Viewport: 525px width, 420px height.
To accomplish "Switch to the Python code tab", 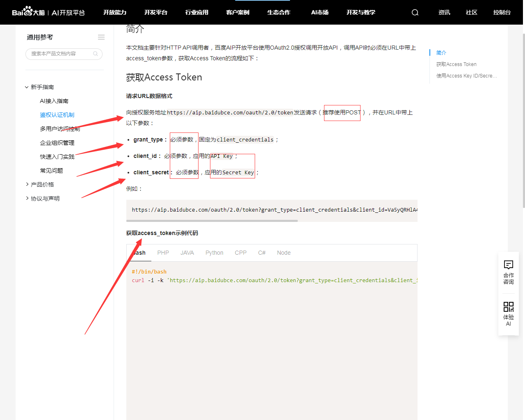I will [215, 253].
